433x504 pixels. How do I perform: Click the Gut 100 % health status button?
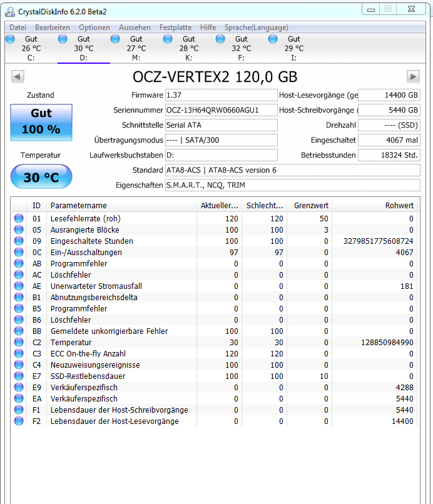point(41,122)
